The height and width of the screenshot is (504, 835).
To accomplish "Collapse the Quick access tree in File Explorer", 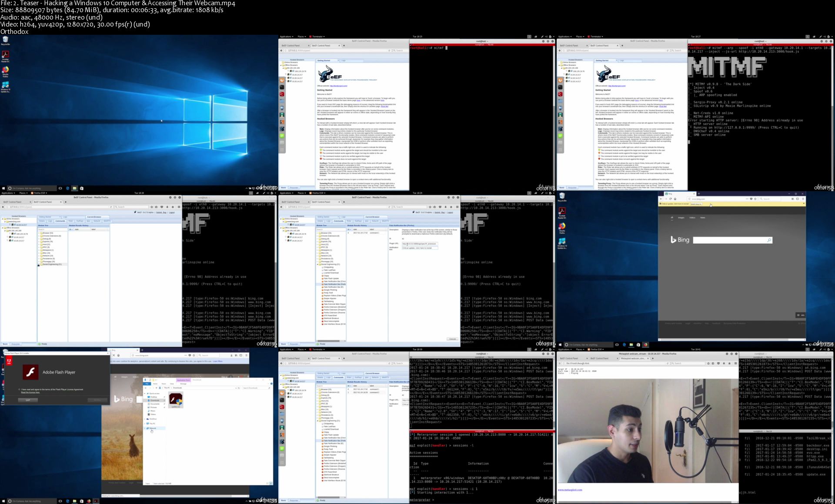I will pos(145,393).
